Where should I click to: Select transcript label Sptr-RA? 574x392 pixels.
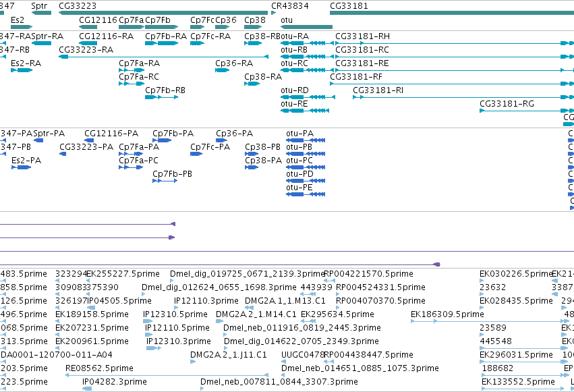click(48, 36)
